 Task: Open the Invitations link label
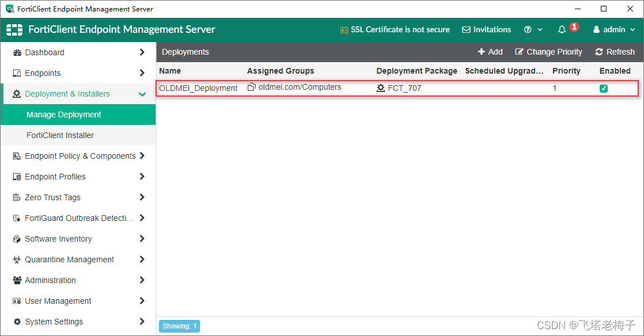coord(492,29)
